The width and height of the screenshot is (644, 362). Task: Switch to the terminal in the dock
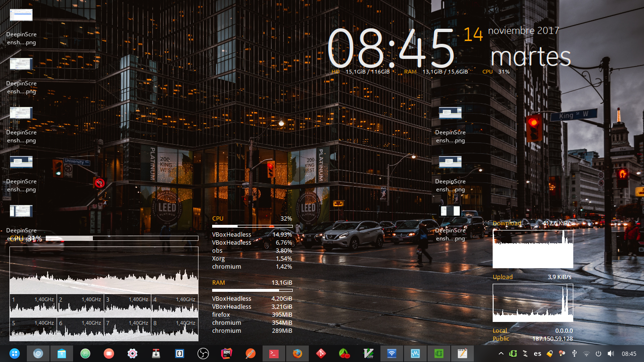point(274,354)
